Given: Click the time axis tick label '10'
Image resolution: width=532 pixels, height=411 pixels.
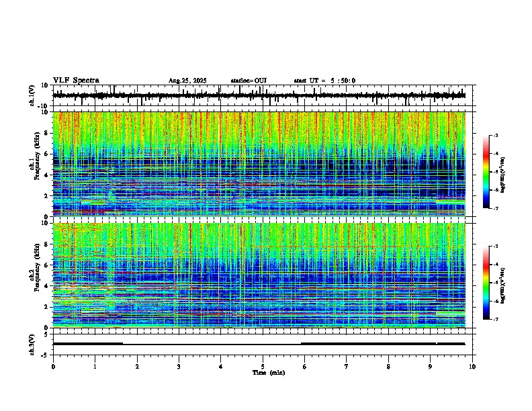Looking at the screenshot, I should 472,367.
